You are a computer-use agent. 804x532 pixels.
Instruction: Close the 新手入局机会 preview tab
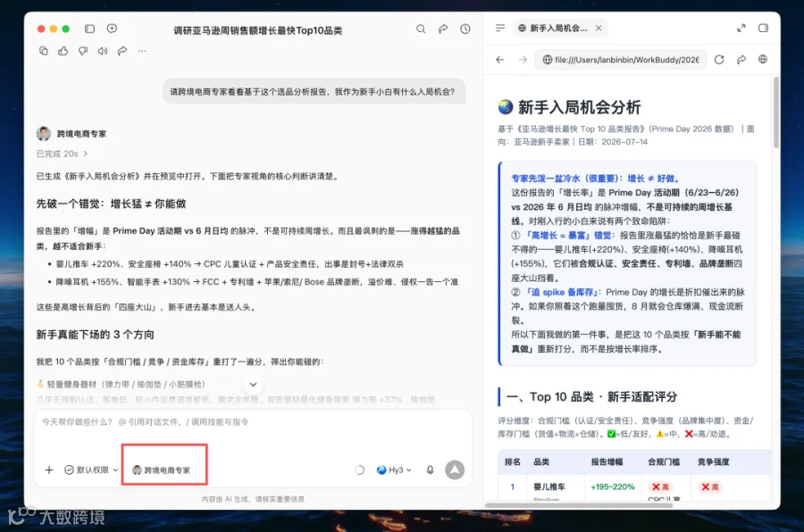(599, 29)
